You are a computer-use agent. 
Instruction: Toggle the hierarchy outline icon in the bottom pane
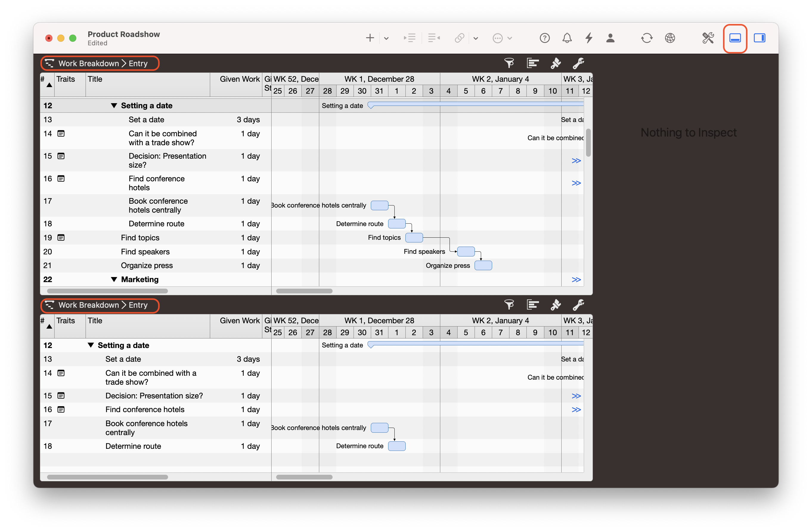(x=533, y=305)
